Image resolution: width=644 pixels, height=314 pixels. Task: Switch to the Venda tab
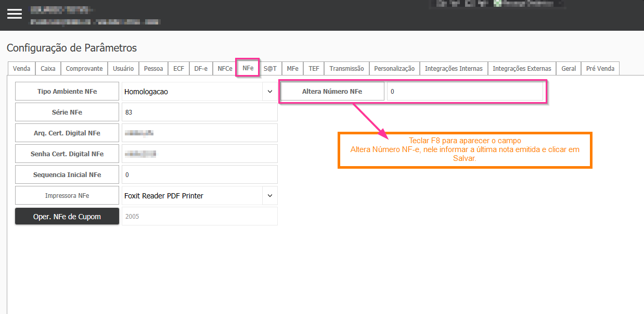pyautogui.click(x=21, y=68)
